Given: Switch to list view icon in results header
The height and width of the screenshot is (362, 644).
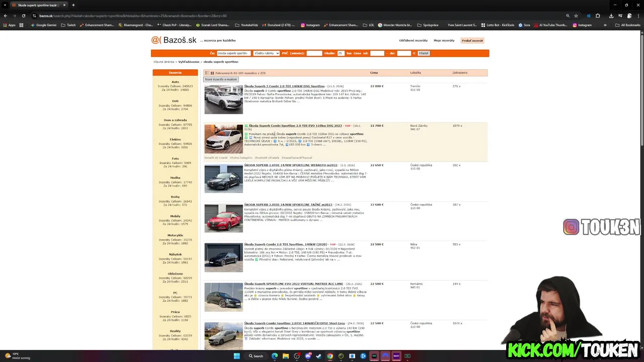Looking at the screenshot, I should pyautogui.click(x=207, y=73).
